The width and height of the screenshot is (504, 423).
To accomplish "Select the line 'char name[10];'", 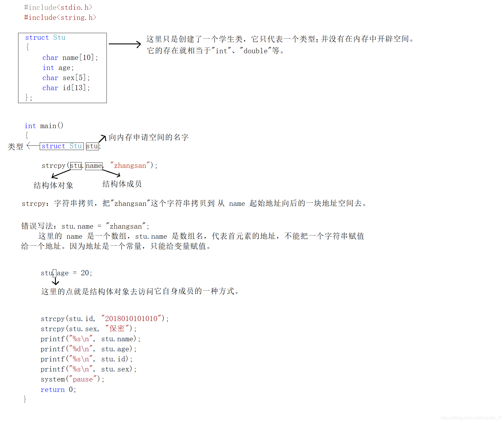I will pyautogui.click(x=70, y=58).
